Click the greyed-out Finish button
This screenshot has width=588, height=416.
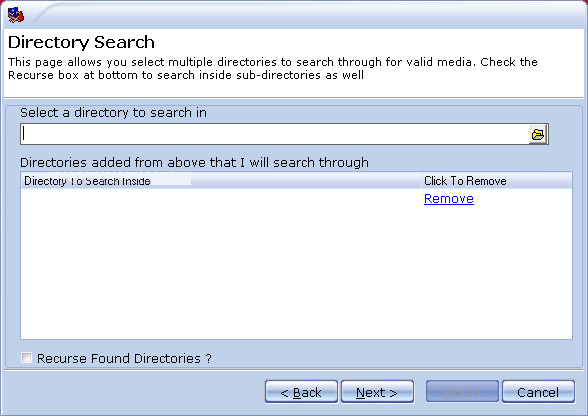pos(462,392)
